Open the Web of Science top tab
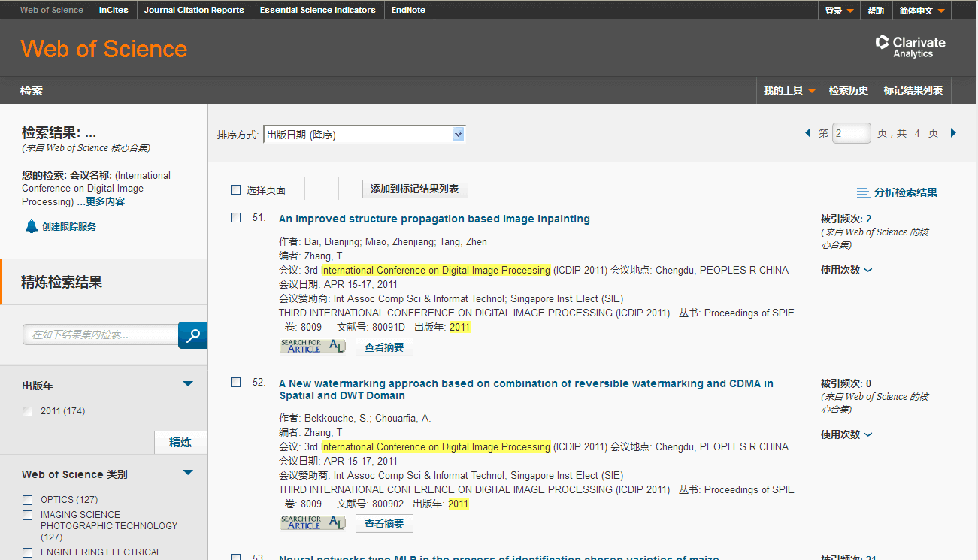The width and height of the screenshot is (978, 560). (52, 10)
